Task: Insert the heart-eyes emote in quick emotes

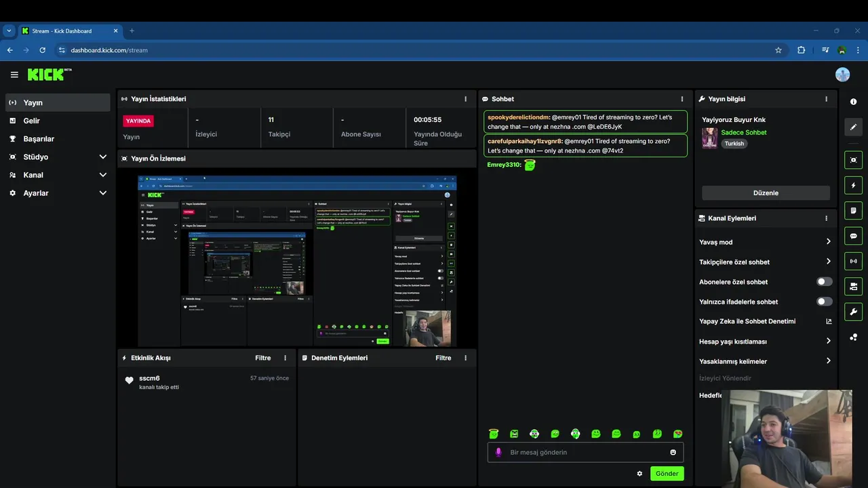Action: coord(677,434)
